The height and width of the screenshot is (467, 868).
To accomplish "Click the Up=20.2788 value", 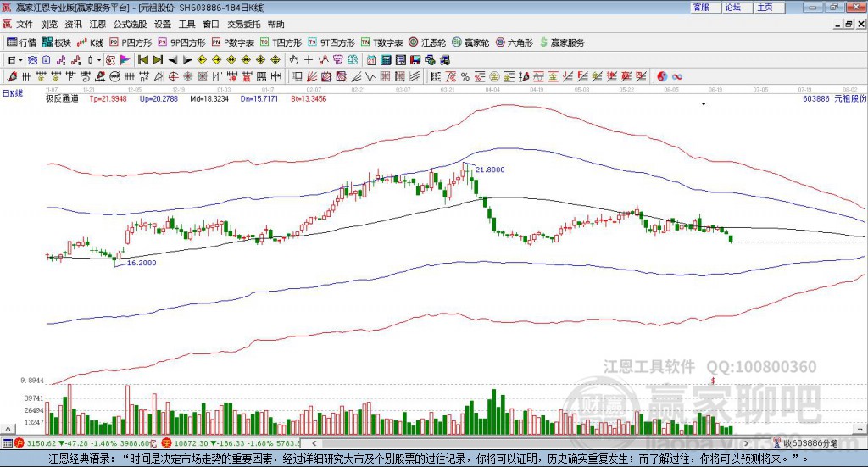I will coord(159,99).
